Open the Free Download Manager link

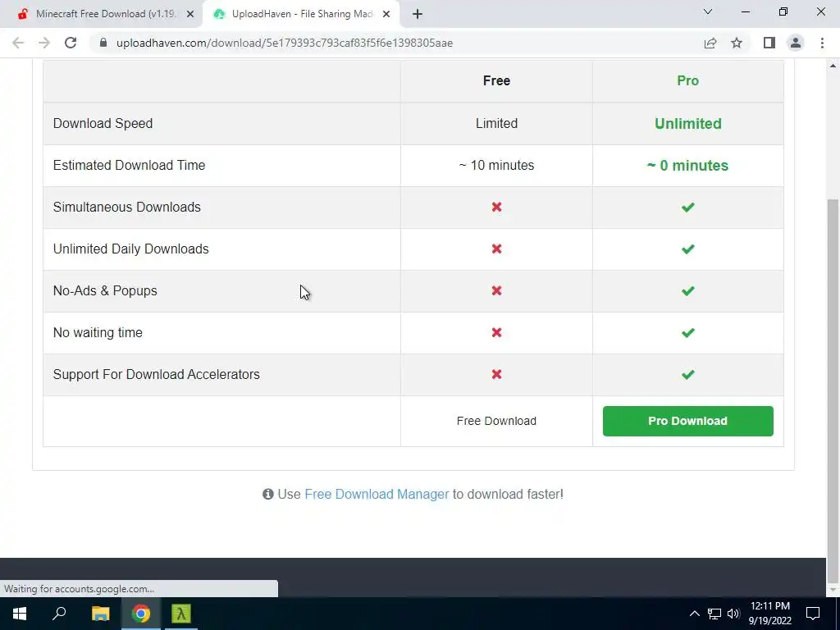point(377,494)
